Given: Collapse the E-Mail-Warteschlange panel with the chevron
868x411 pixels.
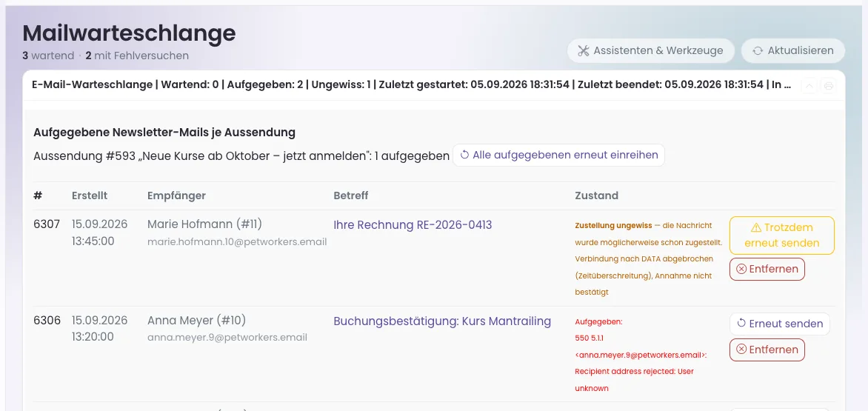Looking at the screenshot, I should click(x=809, y=86).
